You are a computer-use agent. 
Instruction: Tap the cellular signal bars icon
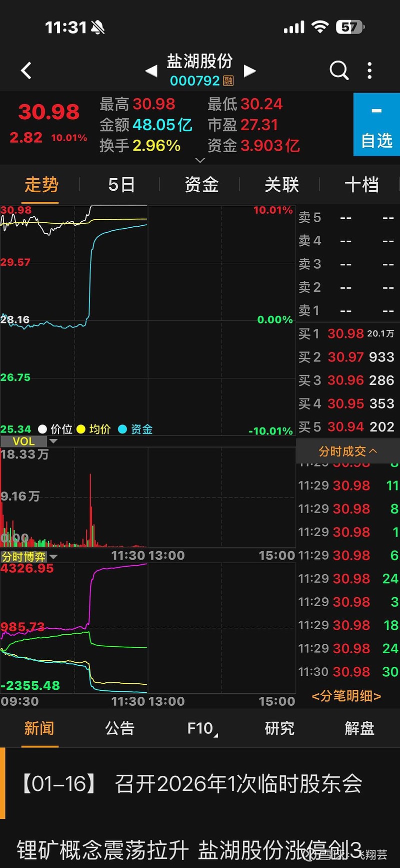[x=294, y=28]
